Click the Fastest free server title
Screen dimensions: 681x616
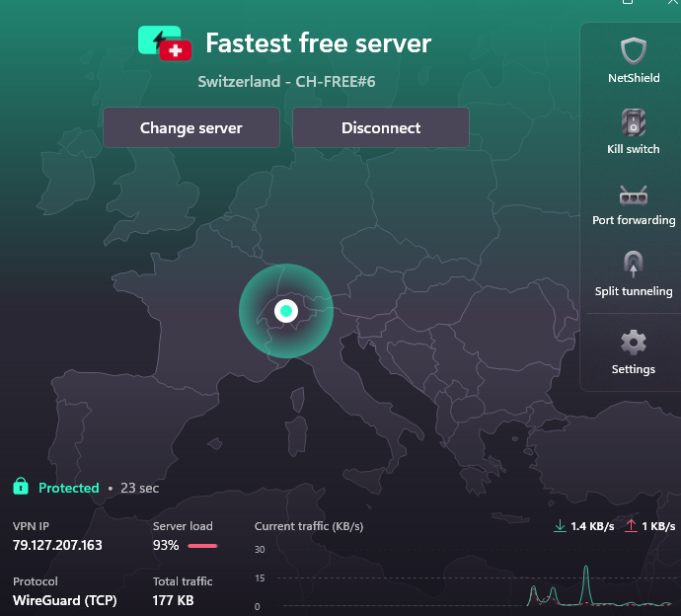click(319, 43)
